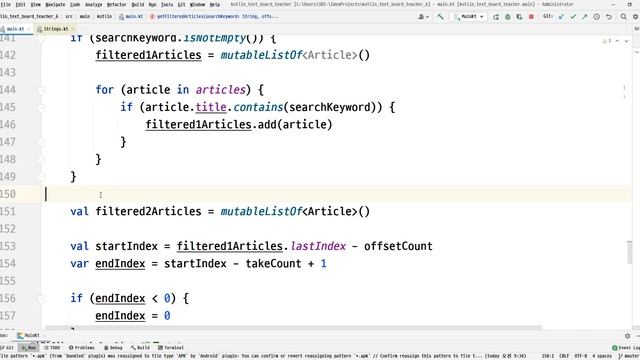Collapse the if block at line 145
Screen dimensions: 640x360
(41, 107)
